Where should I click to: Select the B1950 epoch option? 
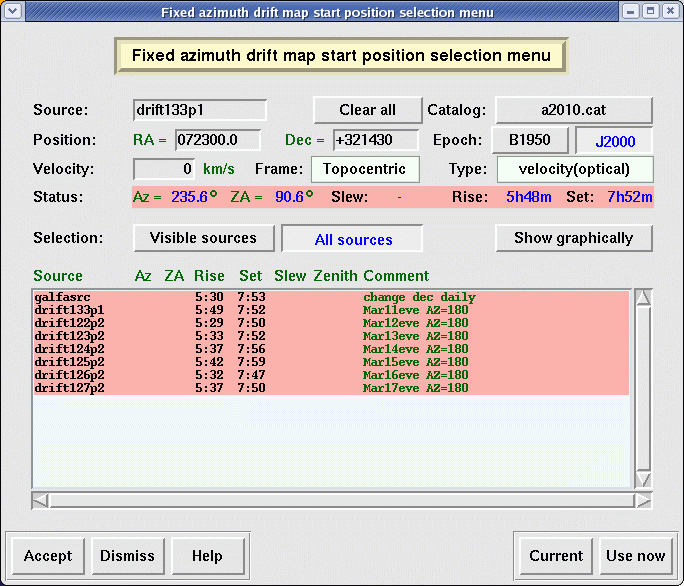click(530, 139)
